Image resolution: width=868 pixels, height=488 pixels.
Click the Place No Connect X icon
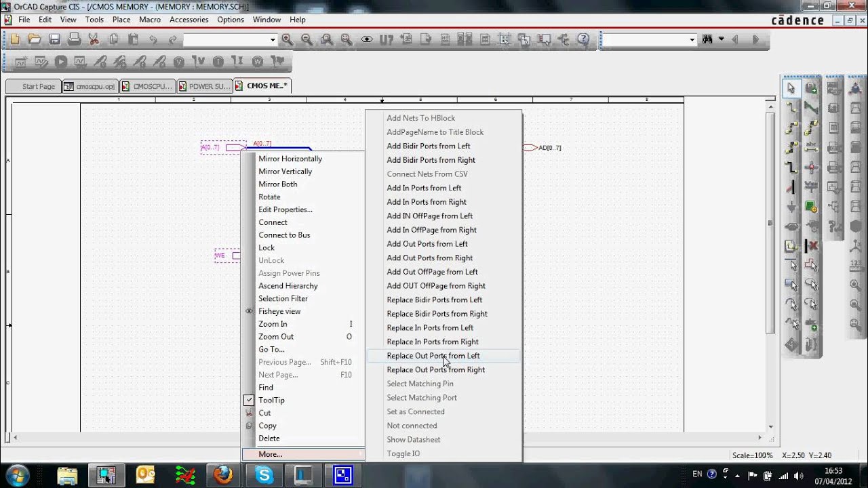(x=811, y=245)
